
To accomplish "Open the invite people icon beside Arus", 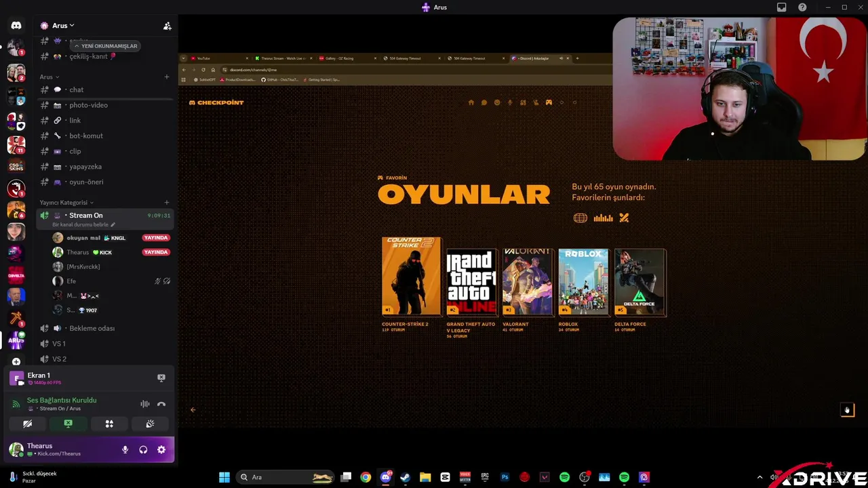I will pyautogui.click(x=167, y=26).
